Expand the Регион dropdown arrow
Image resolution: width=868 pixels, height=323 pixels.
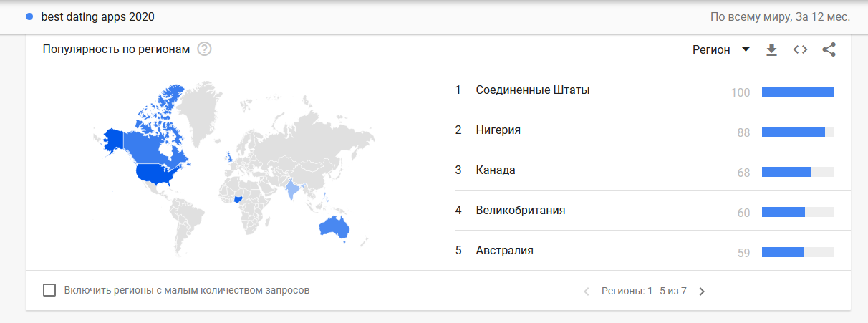click(746, 49)
